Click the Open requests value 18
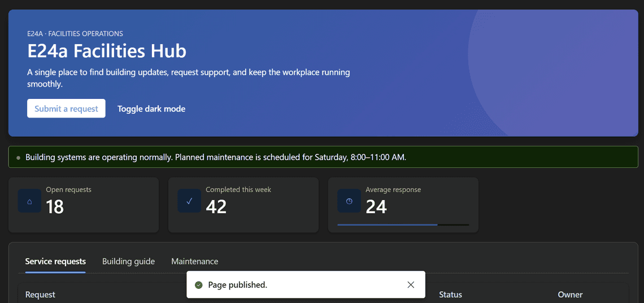This screenshot has width=644, height=303. 55,206
